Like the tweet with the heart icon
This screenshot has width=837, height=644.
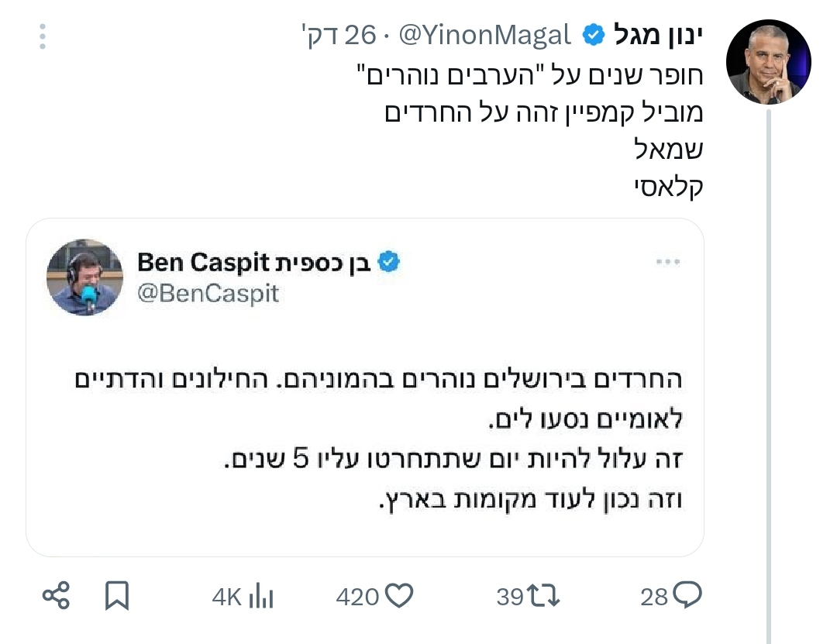click(398, 595)
